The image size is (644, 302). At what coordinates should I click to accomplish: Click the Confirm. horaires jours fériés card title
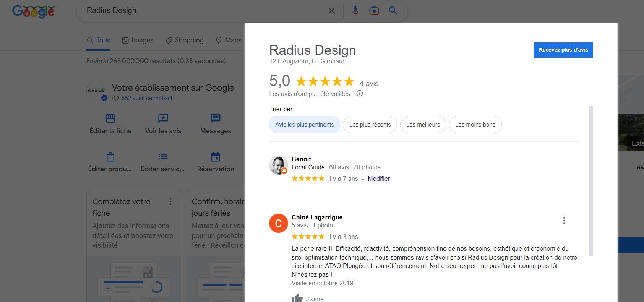coord(218,207)
